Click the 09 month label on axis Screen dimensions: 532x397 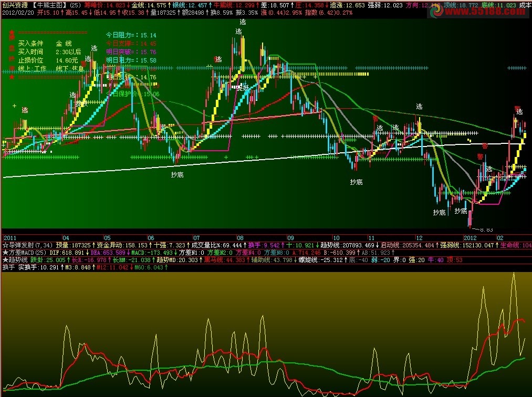pos(290,238)
